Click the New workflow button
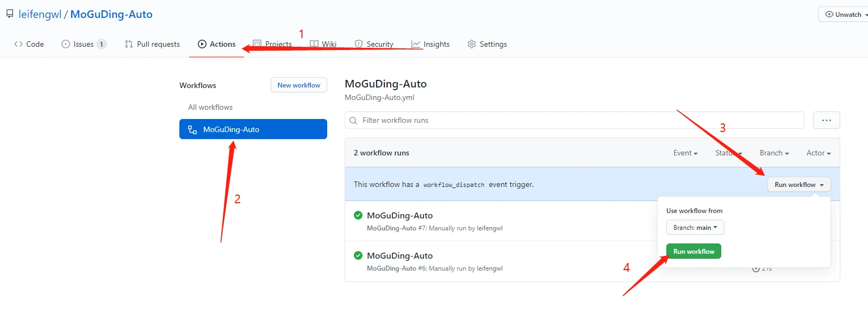Viewport: 868px width, 319px height. click(299, 85)
